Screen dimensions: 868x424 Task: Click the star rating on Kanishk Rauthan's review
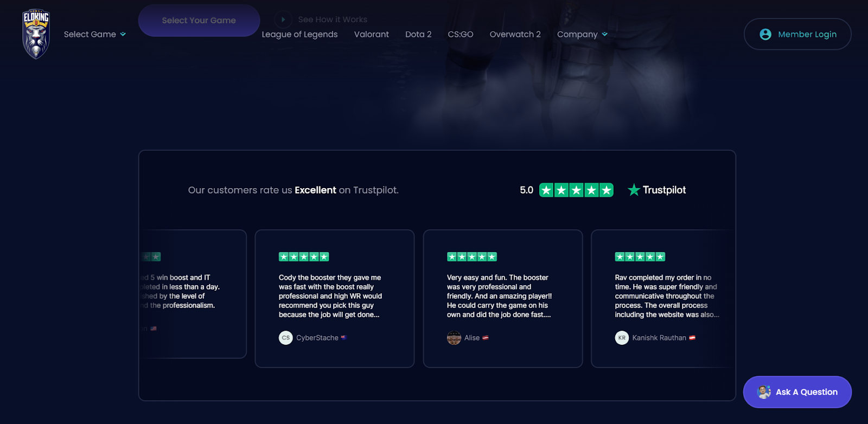(640, 257)
